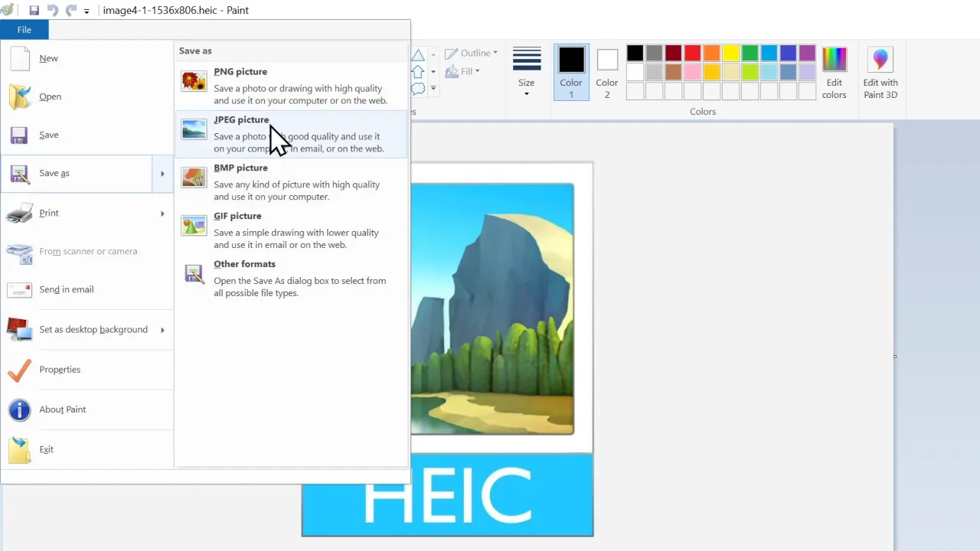Expand the Print submenu arrow
Viewport: 980px width, 551px height.
tap(162, 213)
